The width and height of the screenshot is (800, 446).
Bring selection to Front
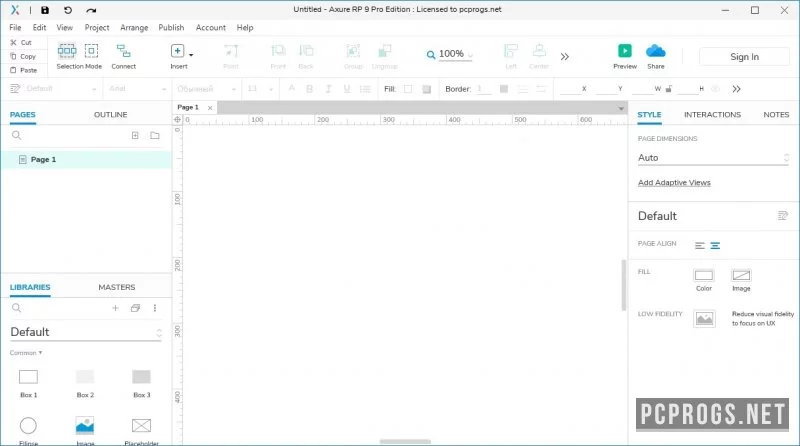pos(278,55)
